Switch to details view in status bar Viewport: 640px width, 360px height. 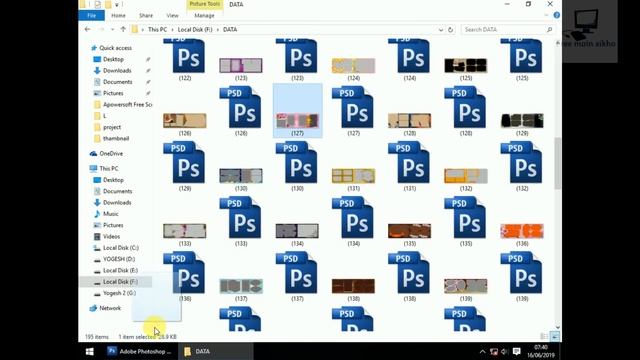tap(544, 336)
